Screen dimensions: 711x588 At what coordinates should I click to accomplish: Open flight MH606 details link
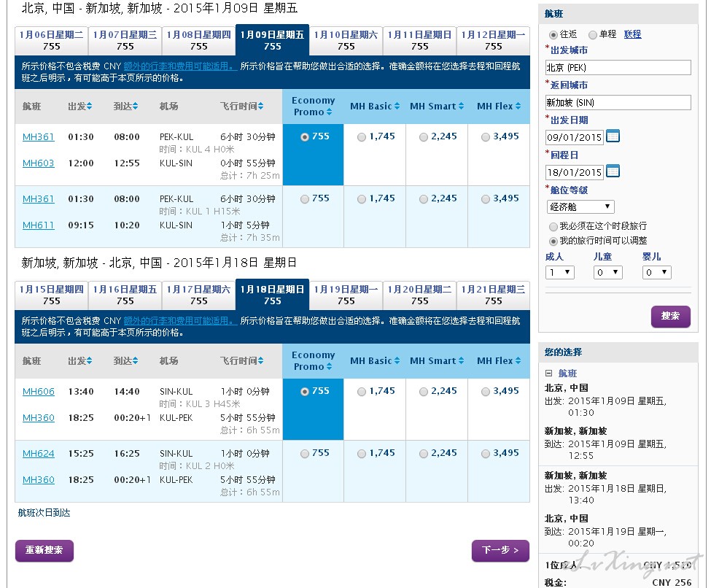tap(39, 392)
